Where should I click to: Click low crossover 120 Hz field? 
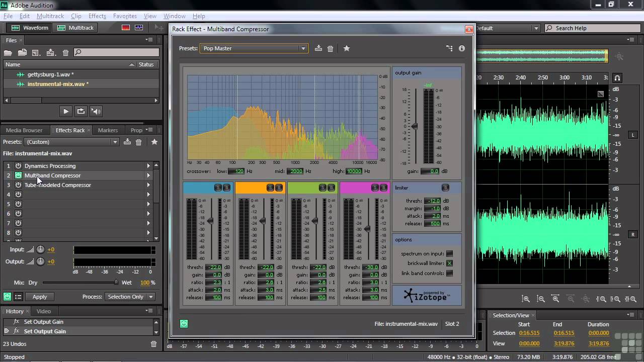(x=236, y=171)
